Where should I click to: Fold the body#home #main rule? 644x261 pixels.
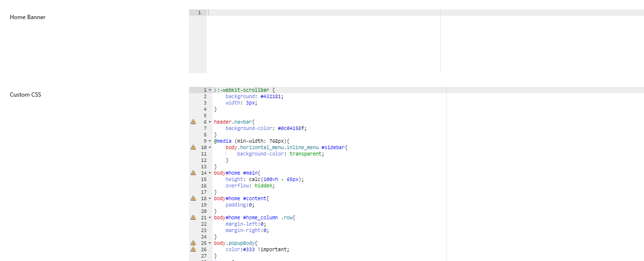210,173
